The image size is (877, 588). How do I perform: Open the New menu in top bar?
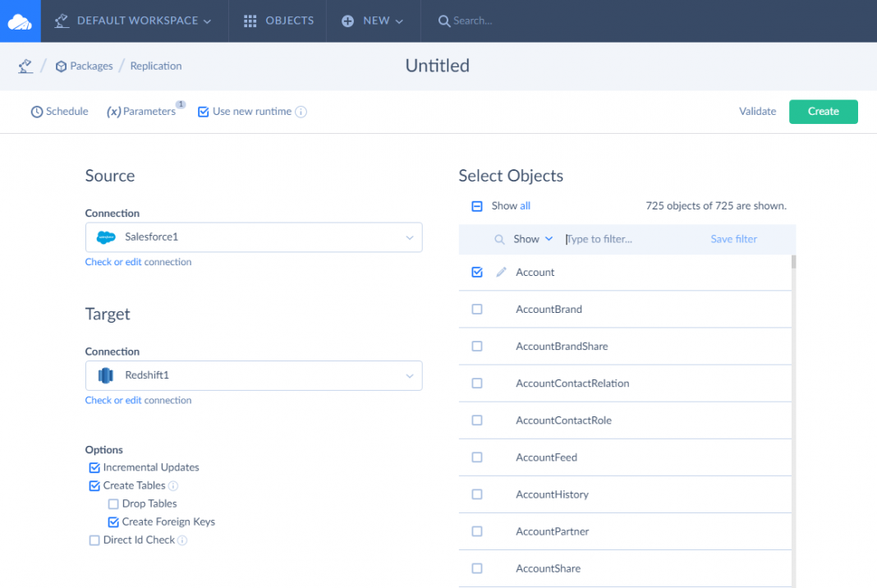point(374,21)
